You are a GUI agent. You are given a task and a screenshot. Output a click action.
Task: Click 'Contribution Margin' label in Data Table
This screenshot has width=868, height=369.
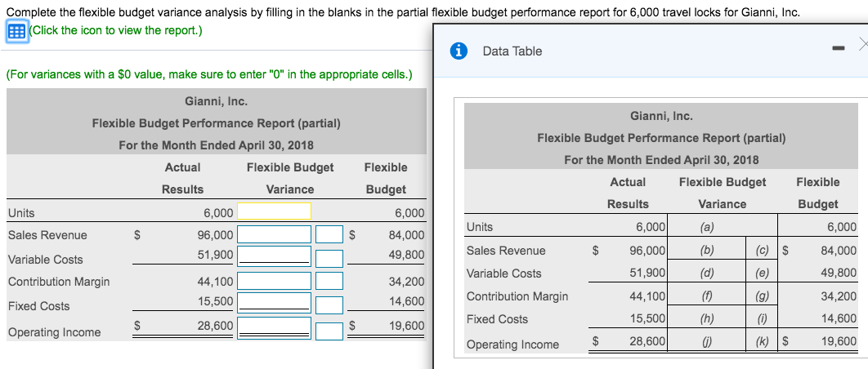(x=517, y=296)
